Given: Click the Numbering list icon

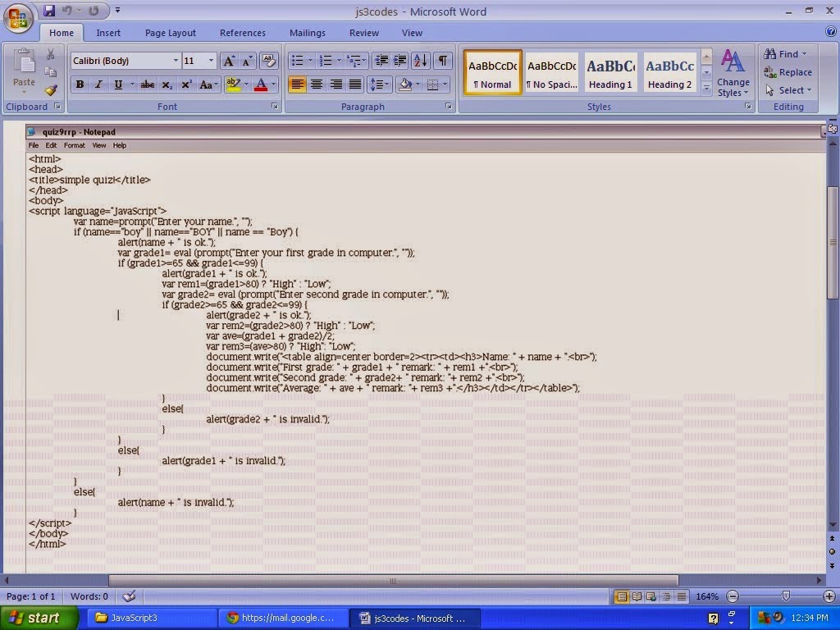Looking at the screenshot, I should click(326, 61).
